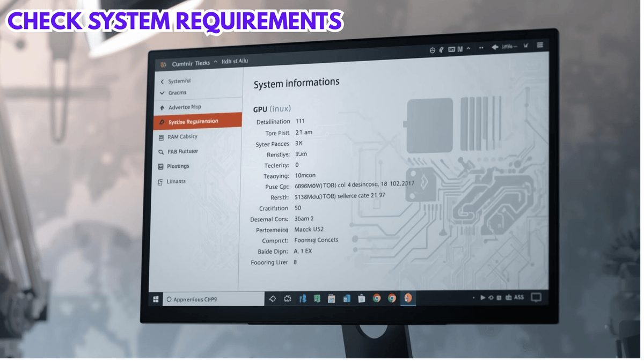Select the highlighted orange active app icon

[408, 298]
